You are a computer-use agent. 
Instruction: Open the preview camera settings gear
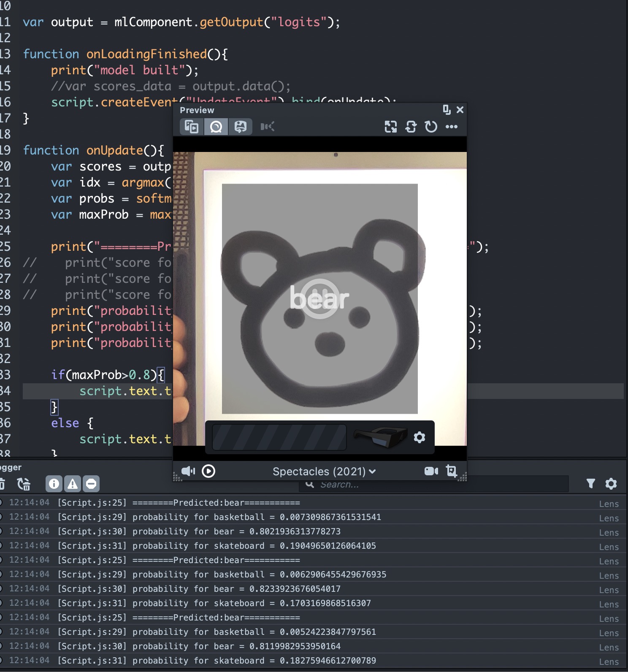pyautogui.click(x=420, y=437)
